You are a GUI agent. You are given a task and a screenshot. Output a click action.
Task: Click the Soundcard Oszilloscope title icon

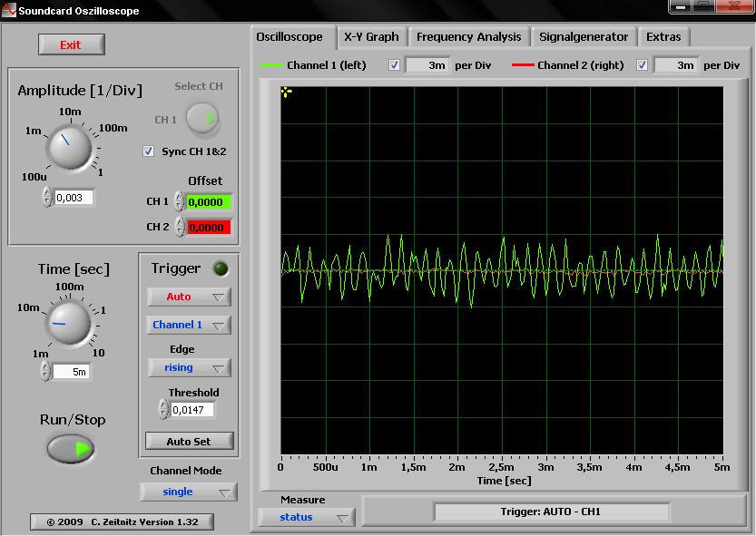[8, 11]
